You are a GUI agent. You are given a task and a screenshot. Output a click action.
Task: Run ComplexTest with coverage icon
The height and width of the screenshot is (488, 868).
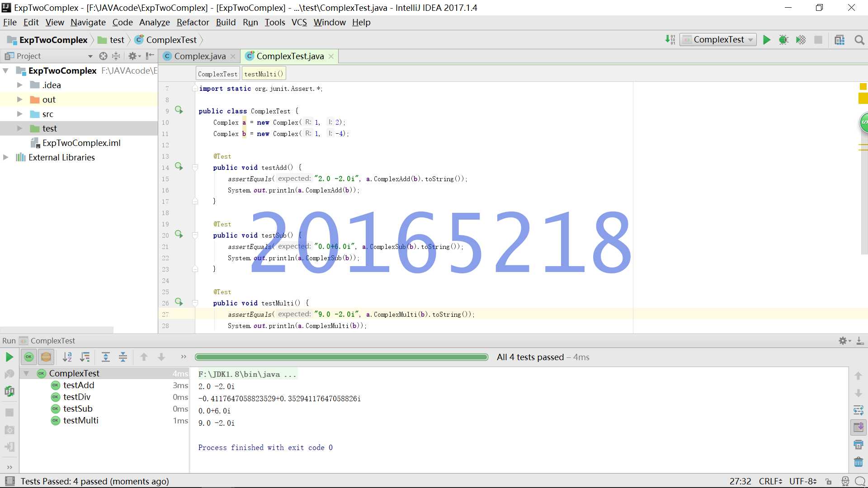click(x=801, y=40)
